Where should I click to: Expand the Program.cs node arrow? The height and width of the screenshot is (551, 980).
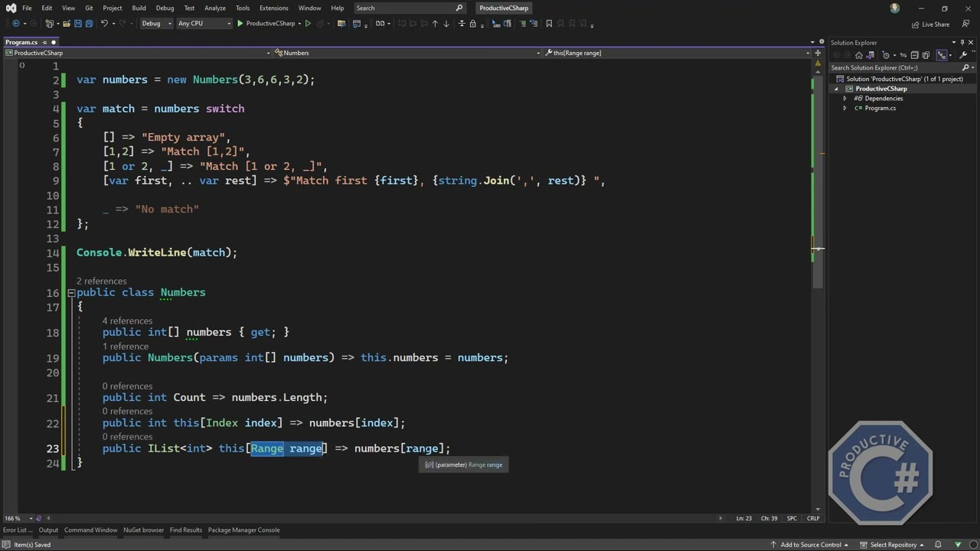(x=845, y=108)
